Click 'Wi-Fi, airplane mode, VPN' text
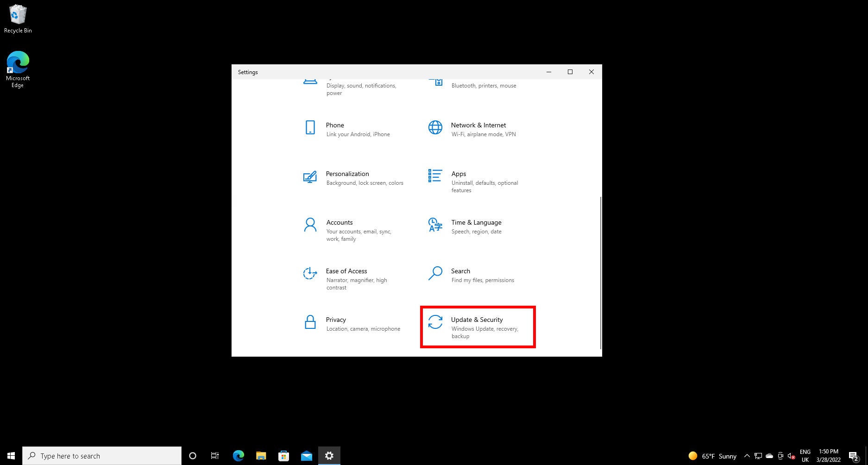 [x=484, y=134]
